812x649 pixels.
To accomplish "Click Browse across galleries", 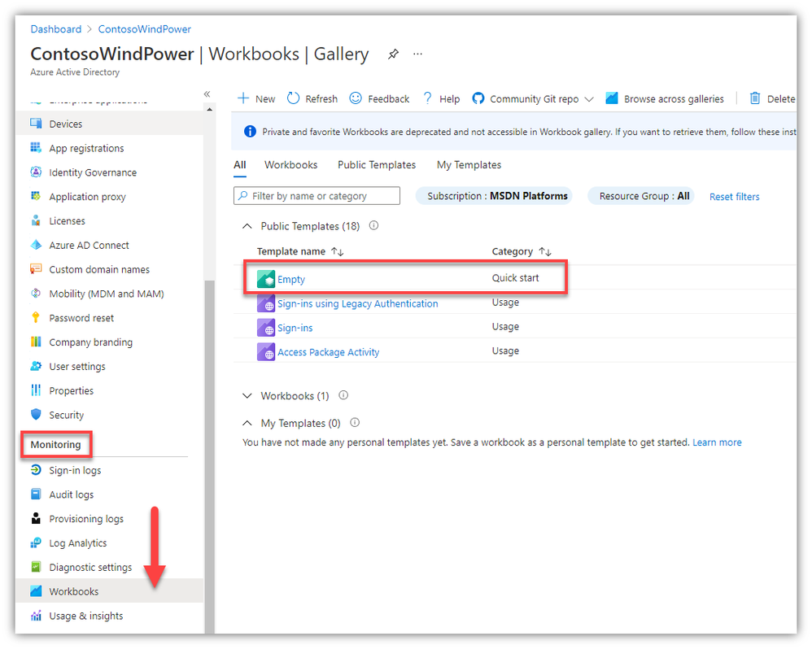I will pos(665,98).
